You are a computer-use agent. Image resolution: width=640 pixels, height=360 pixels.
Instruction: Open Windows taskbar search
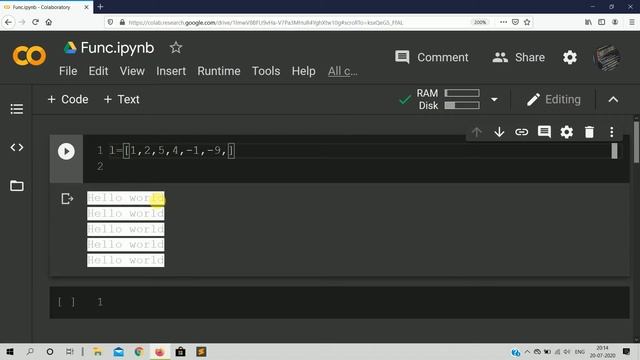(x=30, y=351)
